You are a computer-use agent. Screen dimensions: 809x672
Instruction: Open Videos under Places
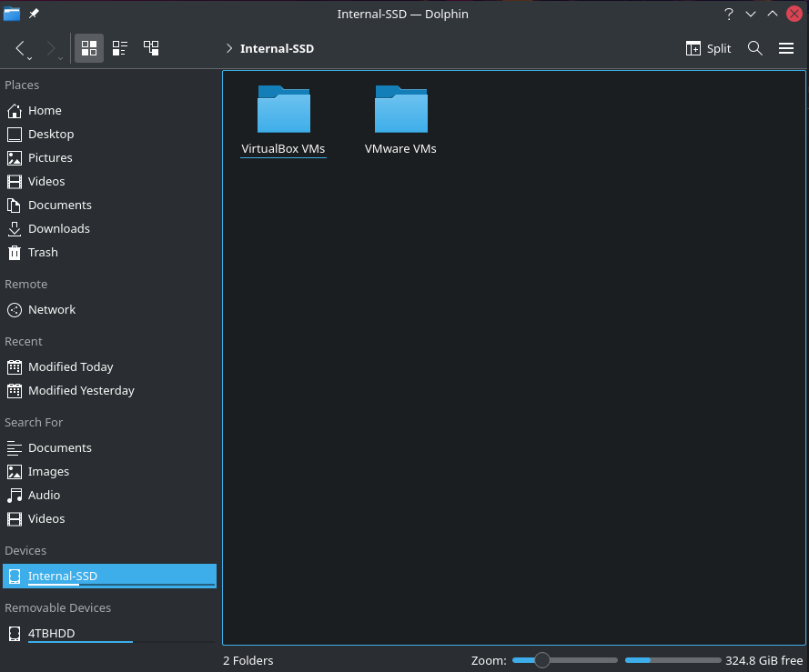point(109,182)
